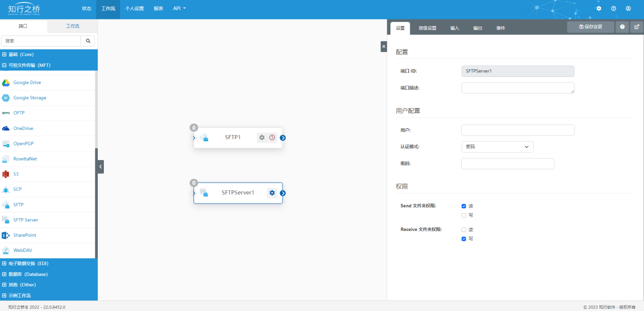
Task: Click the output arrow of SFTP1 node
Action: click(x=283, y=138)
